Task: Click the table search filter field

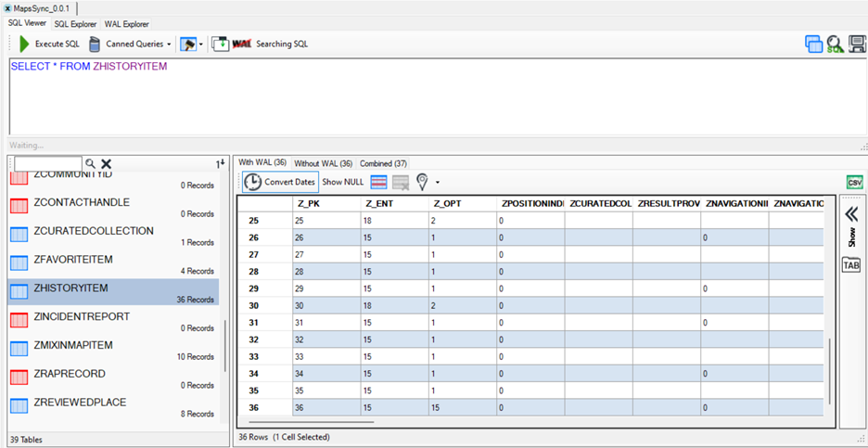Action: tap(48, 163)
